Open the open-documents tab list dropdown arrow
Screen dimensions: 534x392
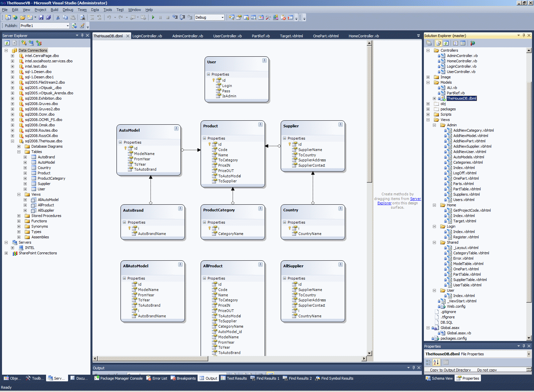point(418,36)
